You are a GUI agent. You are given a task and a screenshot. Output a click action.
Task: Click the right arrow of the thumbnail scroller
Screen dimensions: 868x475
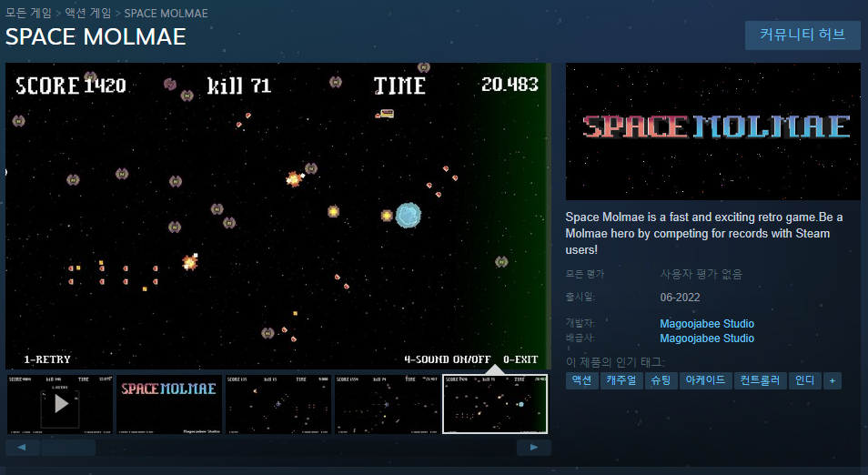coord(534,448)
